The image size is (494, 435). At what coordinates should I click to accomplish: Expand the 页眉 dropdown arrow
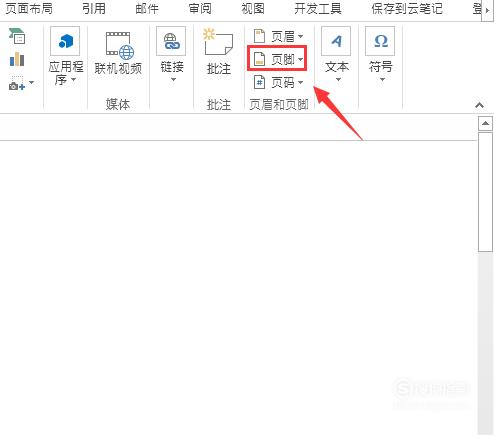(x=300, y=36)
